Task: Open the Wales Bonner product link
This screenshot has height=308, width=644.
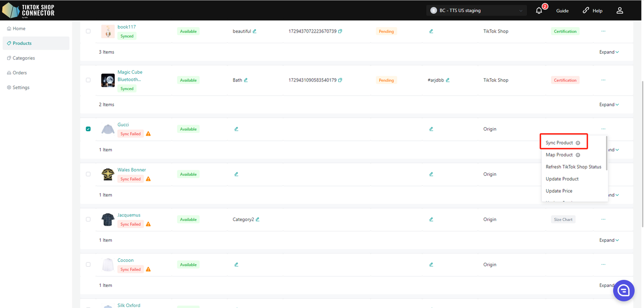Action: (x=132, y=170)
